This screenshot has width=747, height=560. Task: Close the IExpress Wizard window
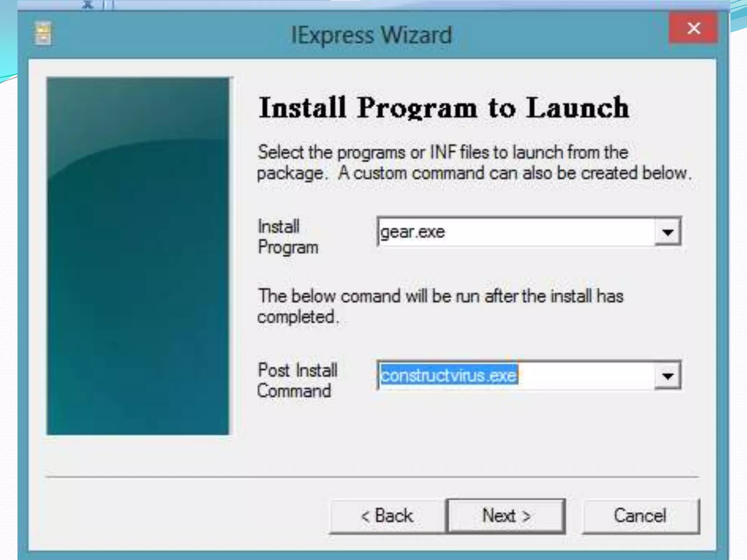pyautogui.click(x=693, y=28)
